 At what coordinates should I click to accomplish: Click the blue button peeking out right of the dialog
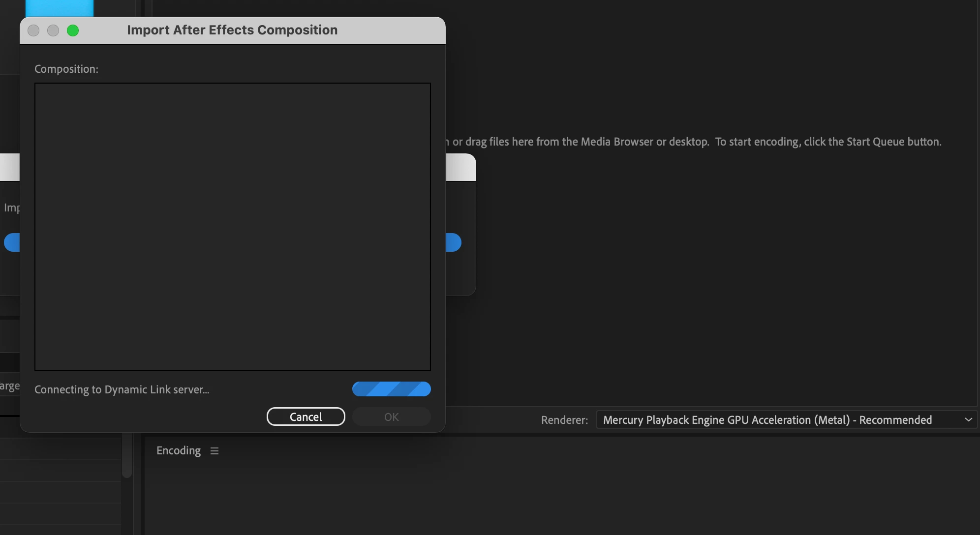pyautogui.click(x=454, y=242)
